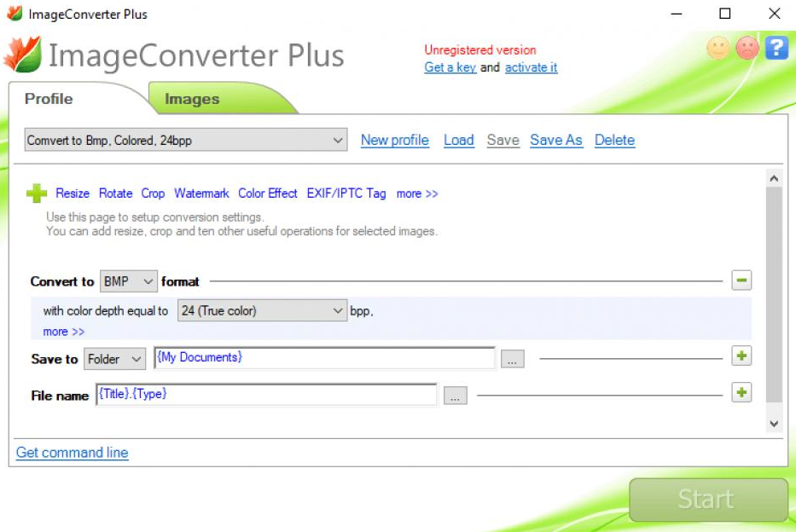Open File name template ellipsis button
The height and width of the screenshot is (532, 796).
click(x=455, y=396)
